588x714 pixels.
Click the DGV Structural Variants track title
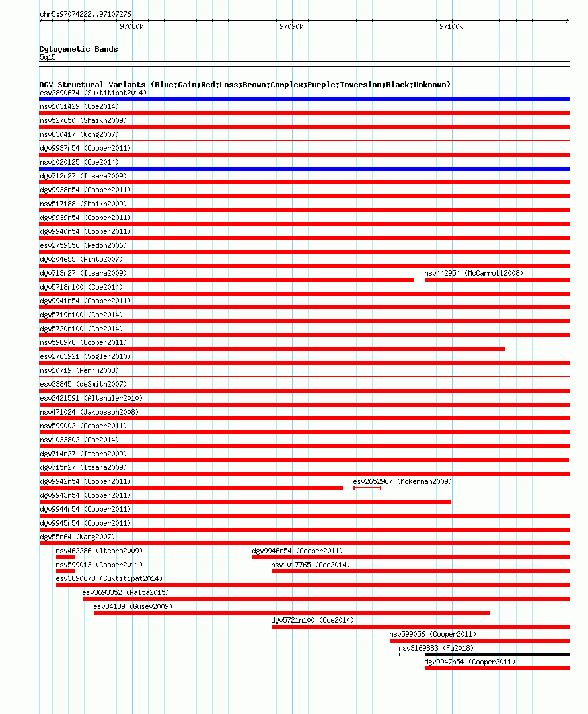(245, 85)
